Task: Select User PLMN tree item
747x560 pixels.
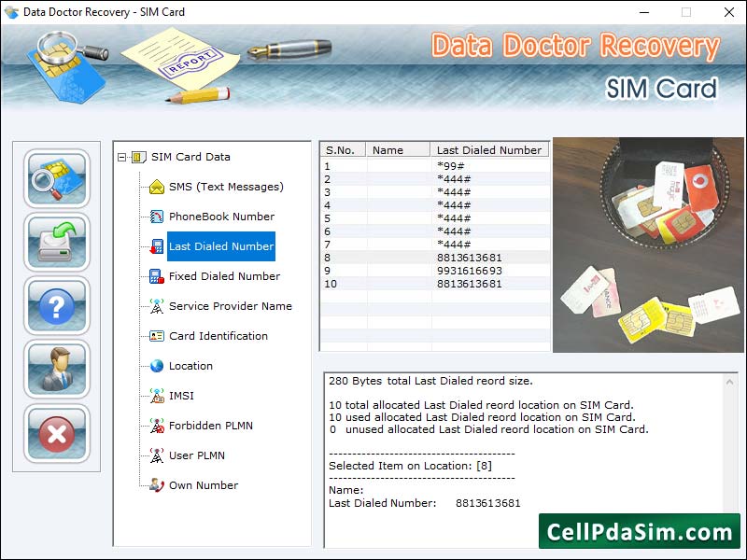Action: point(197,455)
